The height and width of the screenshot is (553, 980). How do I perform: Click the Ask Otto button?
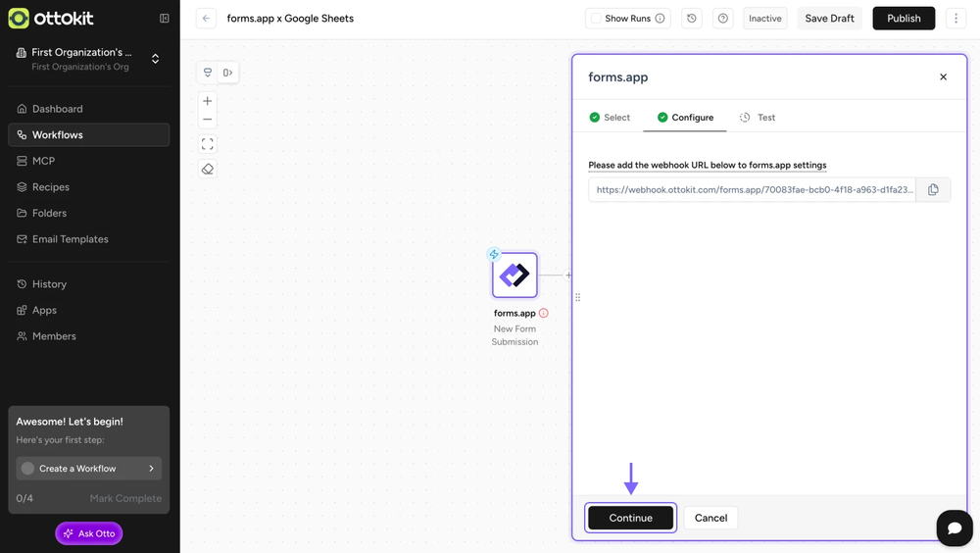click(89, 533)
